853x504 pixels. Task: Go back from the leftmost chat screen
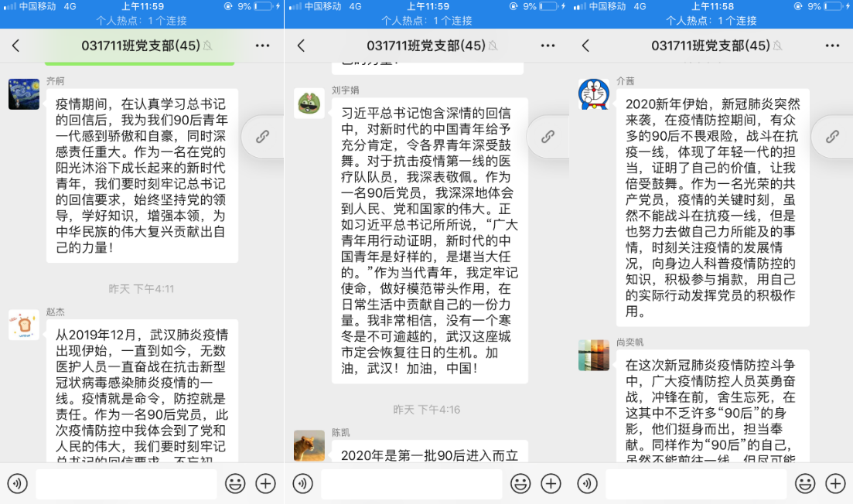(x=16, y=46)
